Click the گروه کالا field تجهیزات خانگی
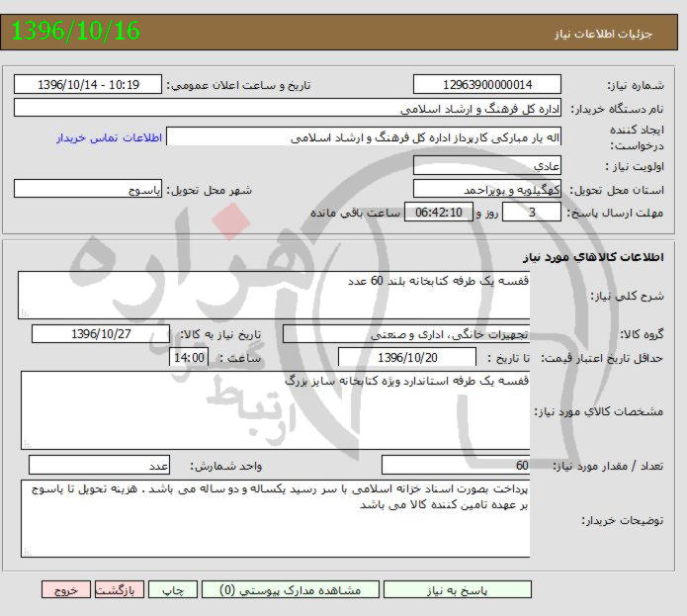 point(406,334)
